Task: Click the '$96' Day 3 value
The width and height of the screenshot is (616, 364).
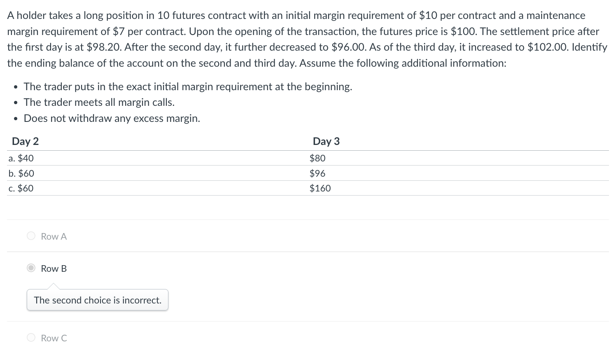Action: pos(317,173)
